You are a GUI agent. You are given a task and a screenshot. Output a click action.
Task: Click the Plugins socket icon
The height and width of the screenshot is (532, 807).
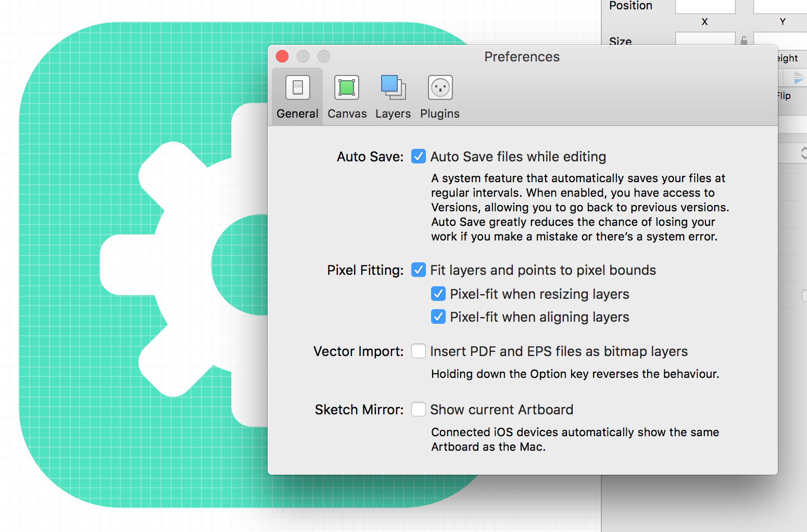440,87
